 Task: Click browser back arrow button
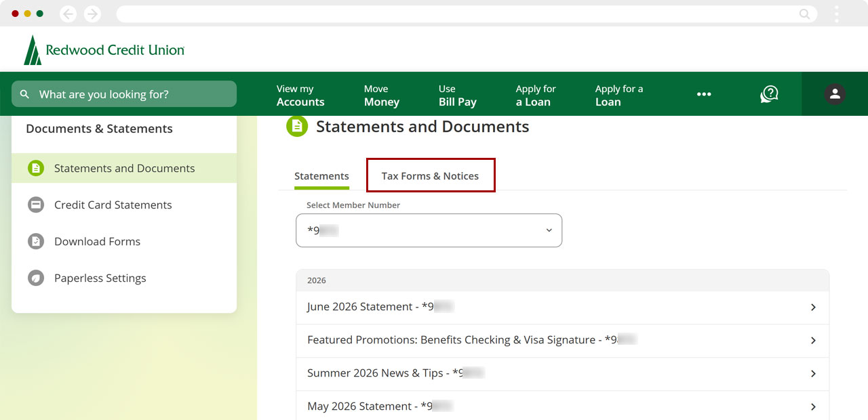tap(68, 14)
